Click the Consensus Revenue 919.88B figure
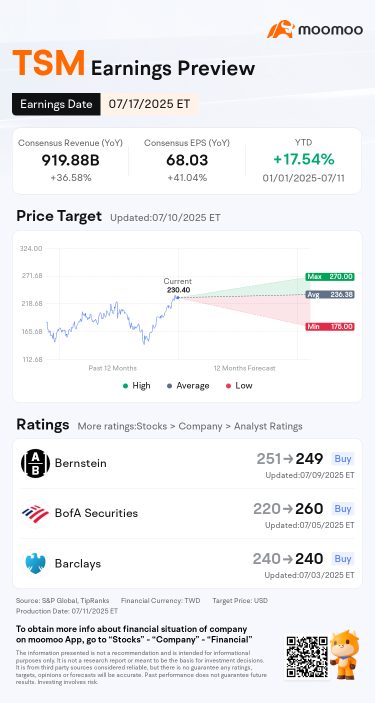 70,160
